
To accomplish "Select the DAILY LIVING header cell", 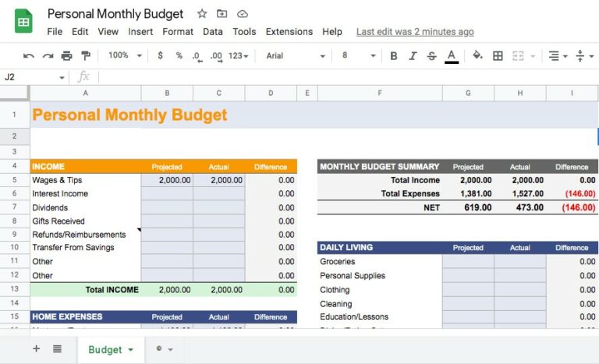I will [380, 248].
